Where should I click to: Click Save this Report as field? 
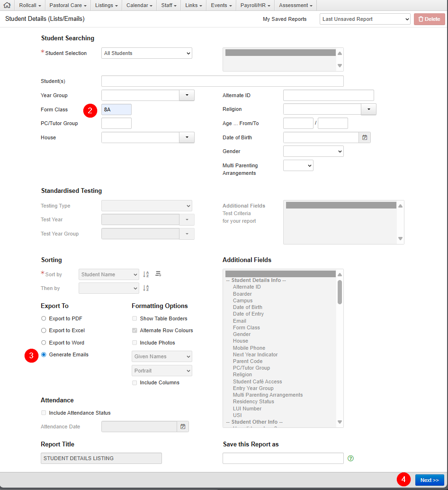(283, 458)
